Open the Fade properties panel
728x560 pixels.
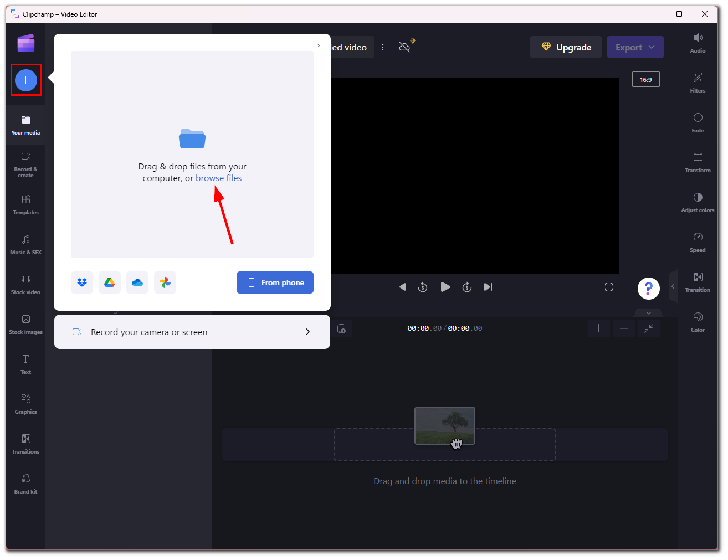698,122
